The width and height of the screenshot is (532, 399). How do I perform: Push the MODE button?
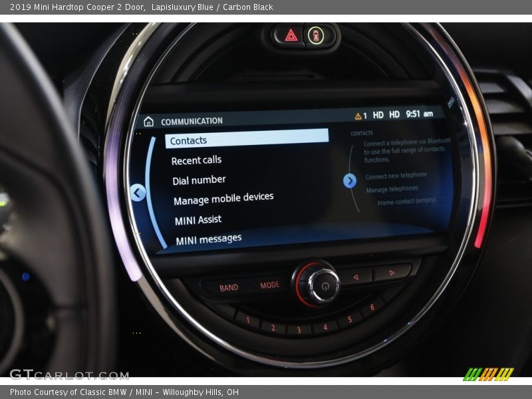tap(270, 285)
